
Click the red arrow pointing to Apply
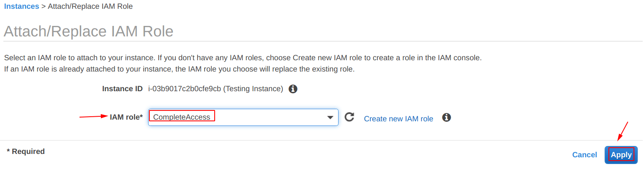[623, 131]
